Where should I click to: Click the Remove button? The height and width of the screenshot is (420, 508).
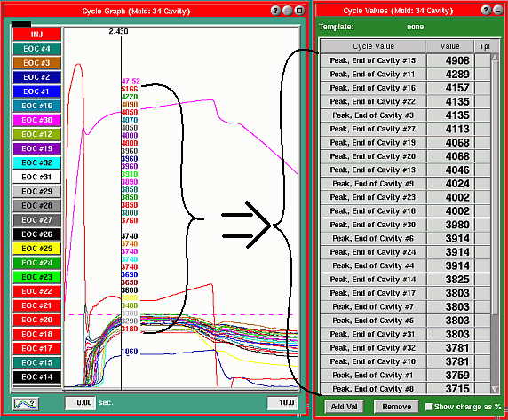[397, 407]
